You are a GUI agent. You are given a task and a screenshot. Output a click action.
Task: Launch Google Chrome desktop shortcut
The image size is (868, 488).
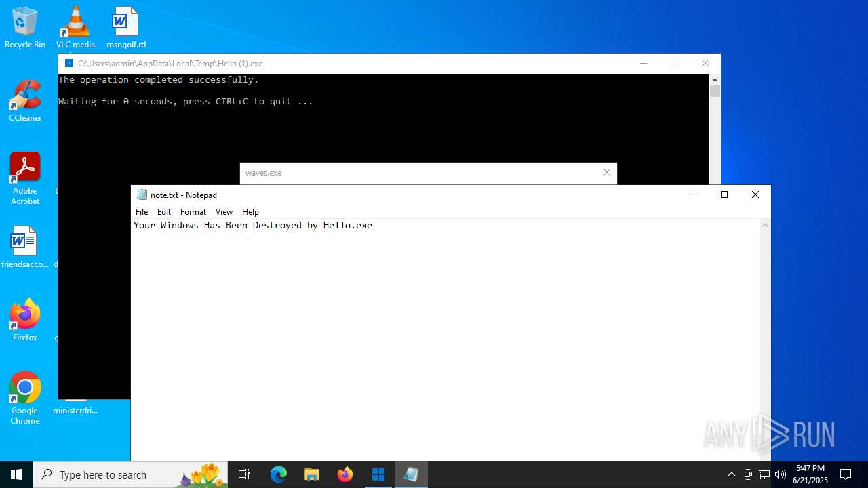(x=25, y=398)
